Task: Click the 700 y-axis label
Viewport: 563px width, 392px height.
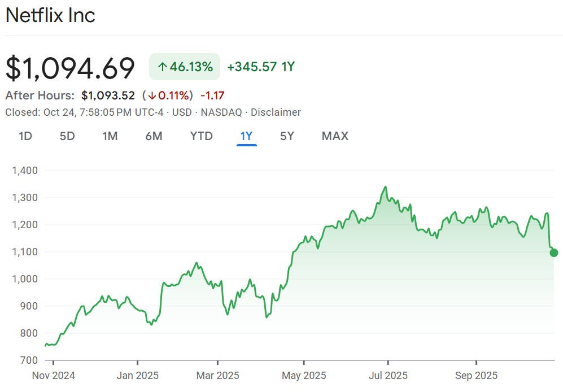Action: pos(28,360)
